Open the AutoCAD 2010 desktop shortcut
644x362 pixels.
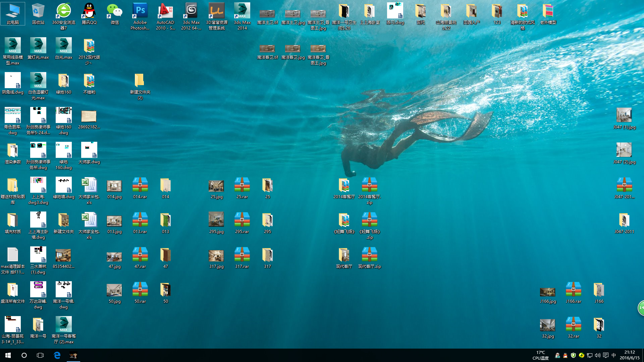point(165,12)
